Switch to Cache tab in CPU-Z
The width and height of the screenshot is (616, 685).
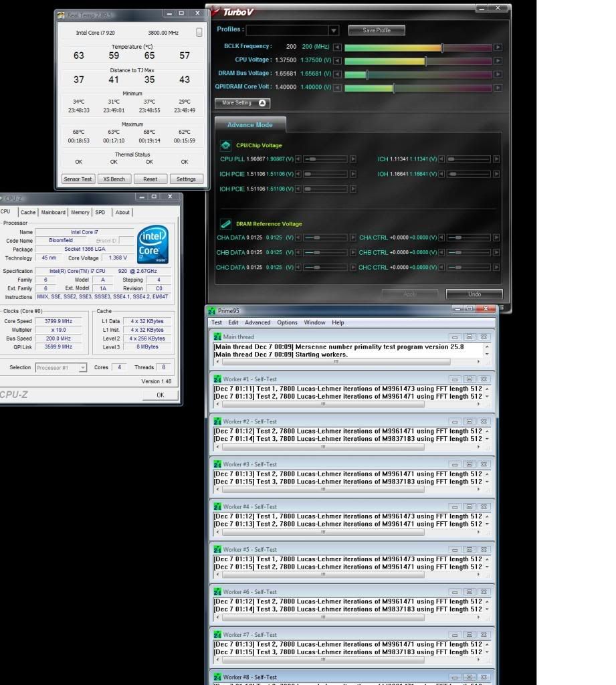click(28, 212)
